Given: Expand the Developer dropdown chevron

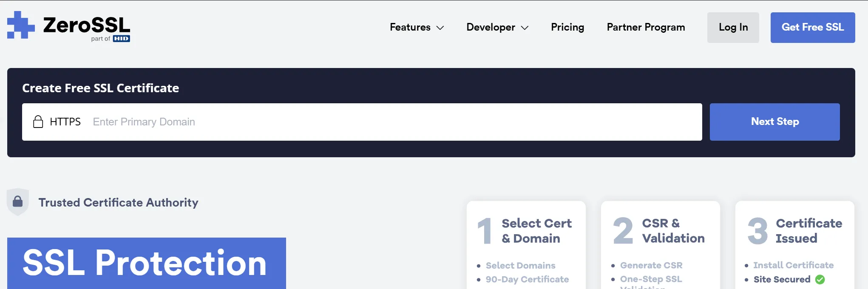Looking at the screenshot, I should tap(525, 28).
